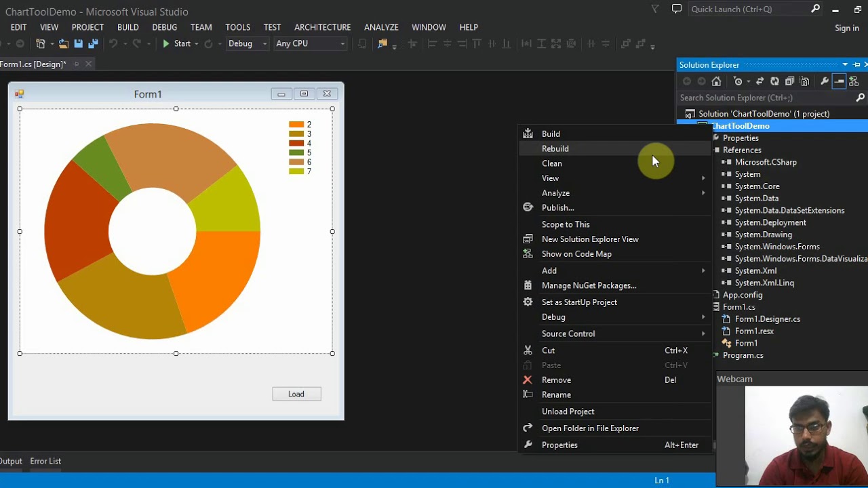Expand the Analyze submenu

click(x=703, y=193)
